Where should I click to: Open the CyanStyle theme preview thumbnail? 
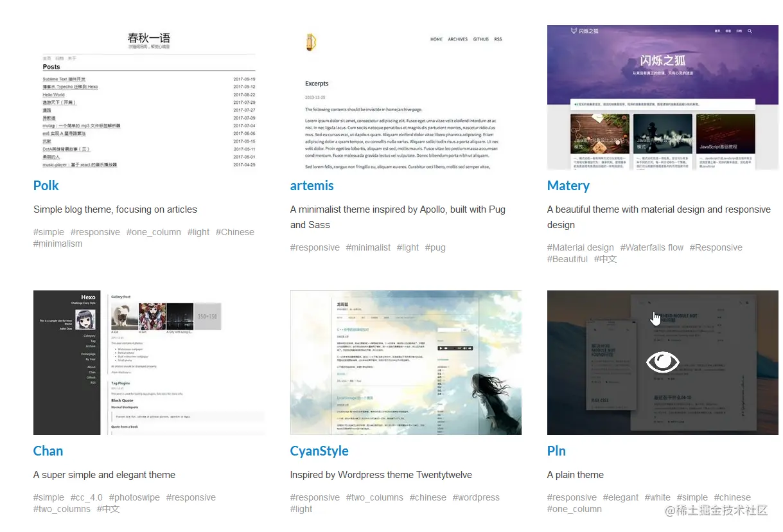coord(406,362)
